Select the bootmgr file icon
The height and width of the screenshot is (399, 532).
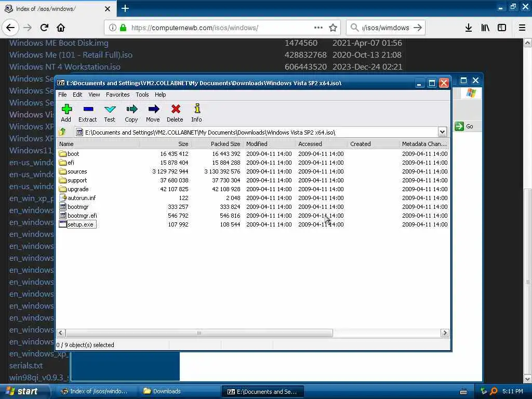point(63,207)
